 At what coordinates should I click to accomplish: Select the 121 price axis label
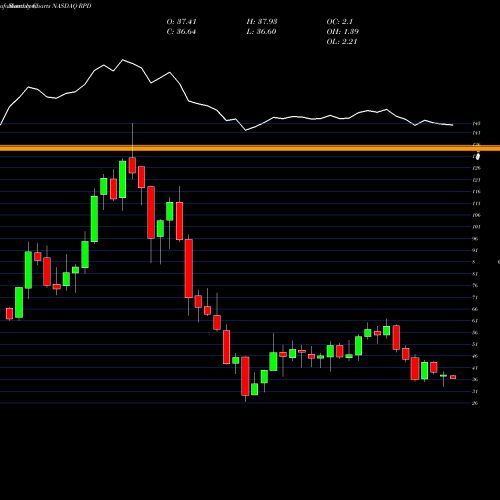(476, 180)
